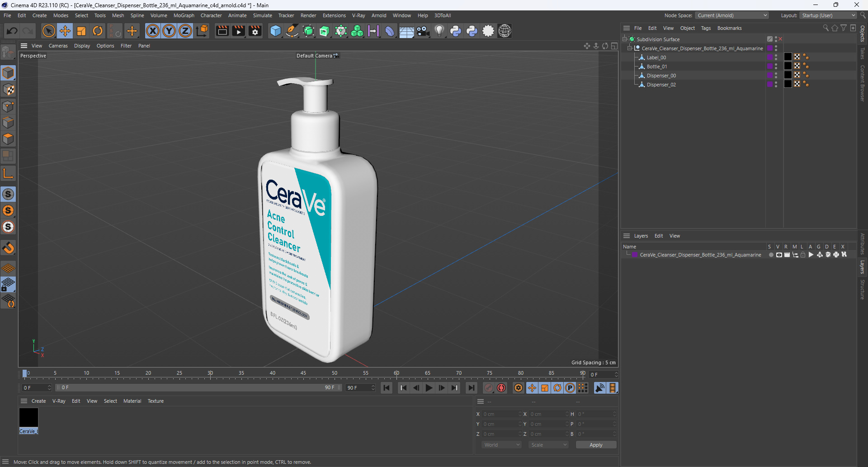The height and width of the screenshot is (467, 868).
Task: Select CeraVe material thumbnail
Action: [x=28, y=418]
